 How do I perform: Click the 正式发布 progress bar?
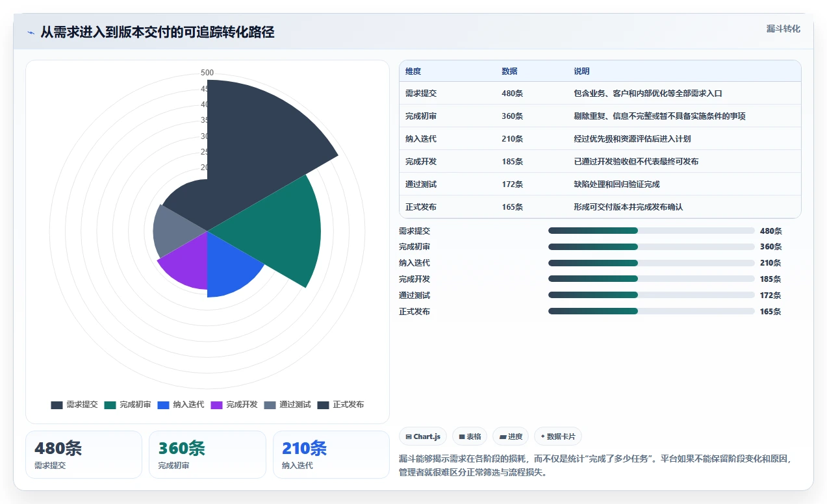click(x=652, y=311)
